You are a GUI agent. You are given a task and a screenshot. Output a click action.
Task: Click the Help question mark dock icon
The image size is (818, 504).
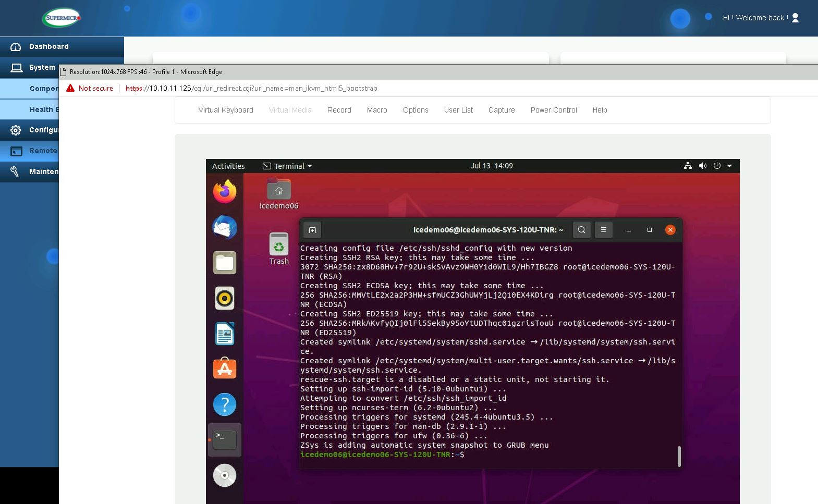(x=225, y=404)
